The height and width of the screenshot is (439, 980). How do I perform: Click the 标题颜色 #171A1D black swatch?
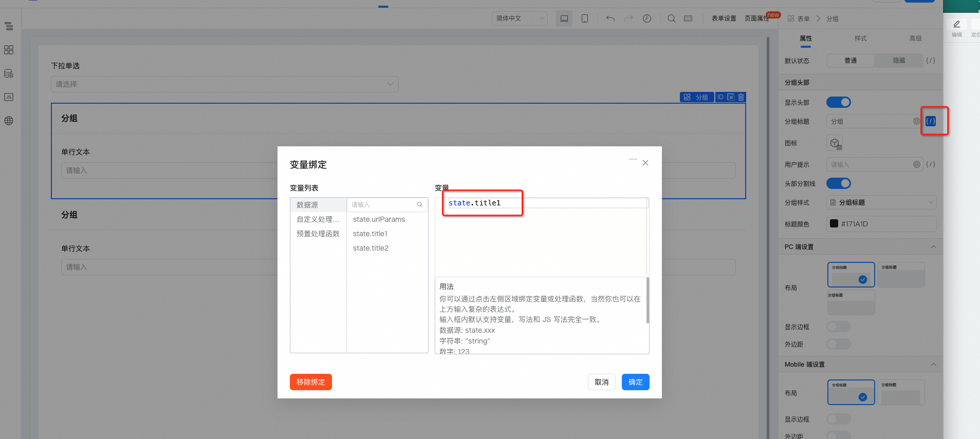click(834, 224)
